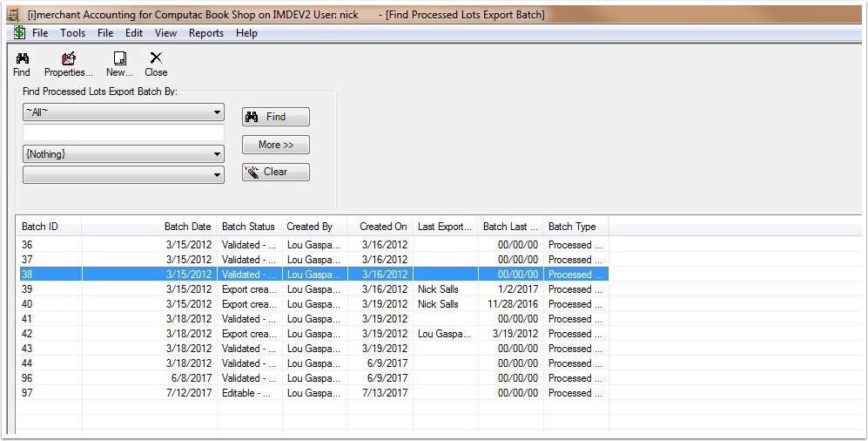The image size is (868, 441).
Task: Select batch ID 44 row
Action: [x=313, y=363]
